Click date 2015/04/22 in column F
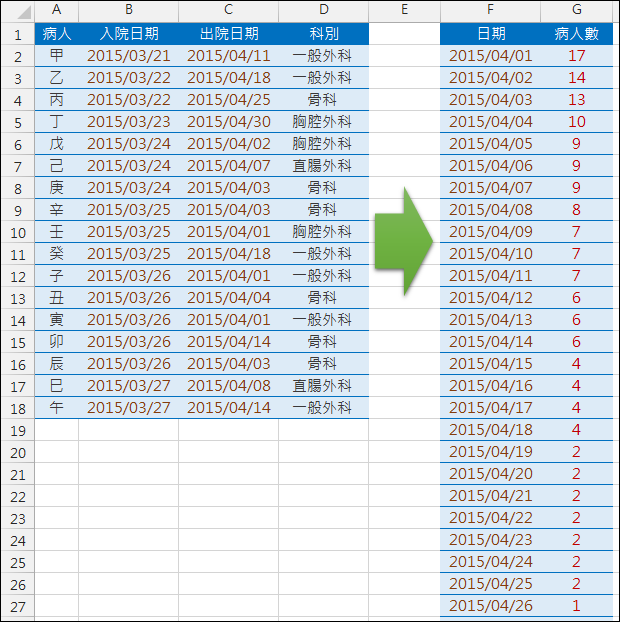 pyautogui.click(x=490, y=518)
